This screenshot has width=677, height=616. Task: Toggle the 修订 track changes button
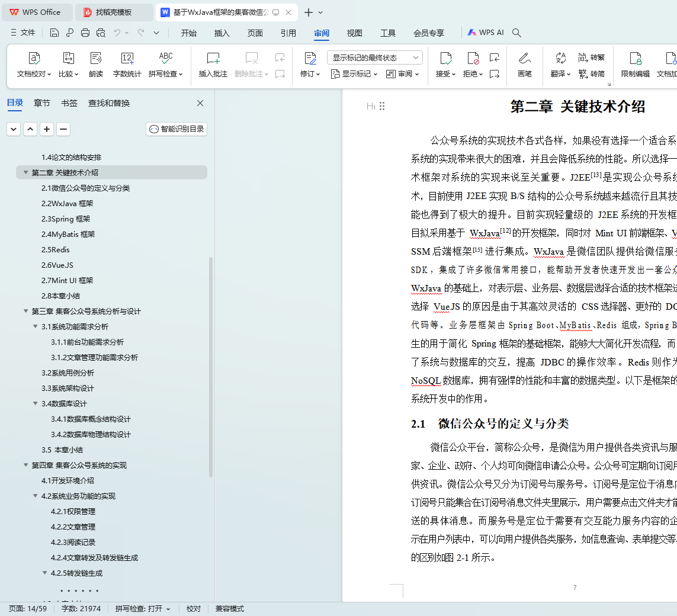pos(310,59)
